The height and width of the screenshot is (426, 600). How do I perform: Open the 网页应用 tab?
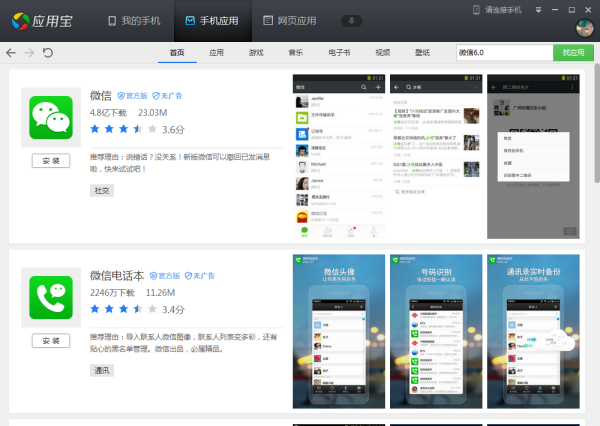(x=290, y=21)
